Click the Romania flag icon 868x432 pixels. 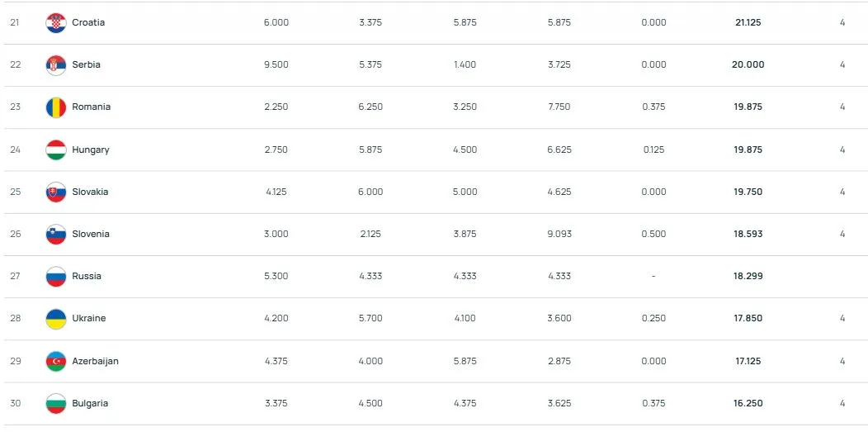click(55, 107)
